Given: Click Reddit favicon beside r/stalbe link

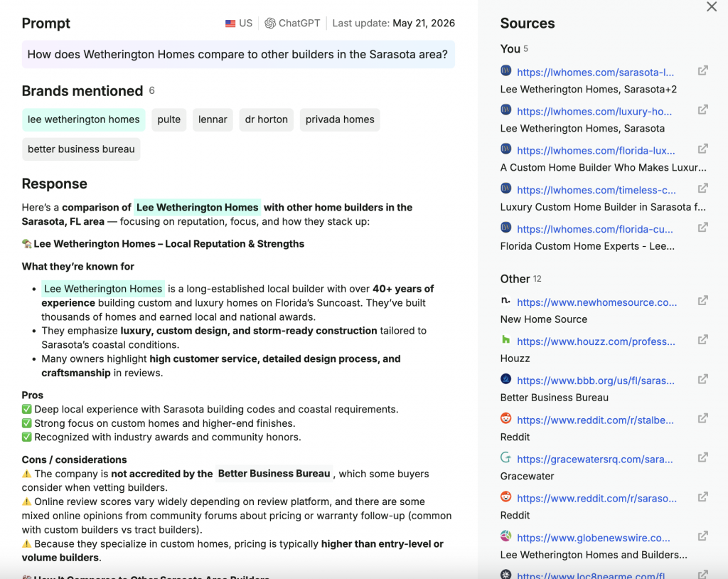Looking at the screenshot, I should click(x=505, y=418).
